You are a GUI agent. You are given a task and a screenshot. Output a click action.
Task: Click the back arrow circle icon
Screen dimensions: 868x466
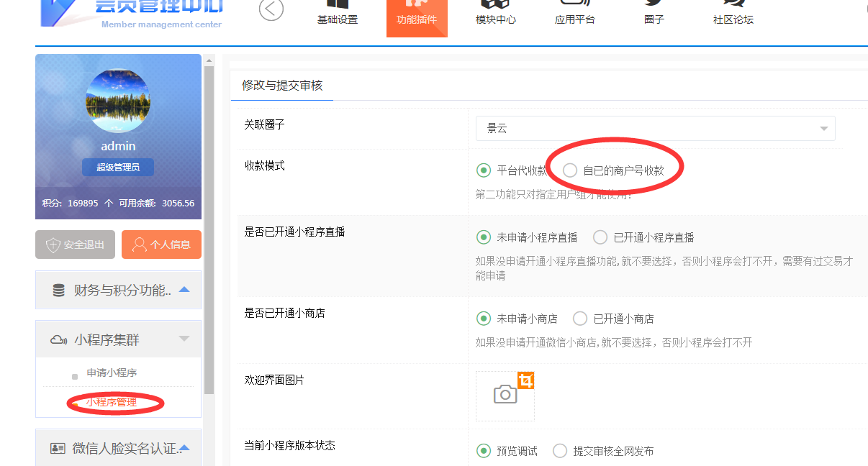click(271, 9)
